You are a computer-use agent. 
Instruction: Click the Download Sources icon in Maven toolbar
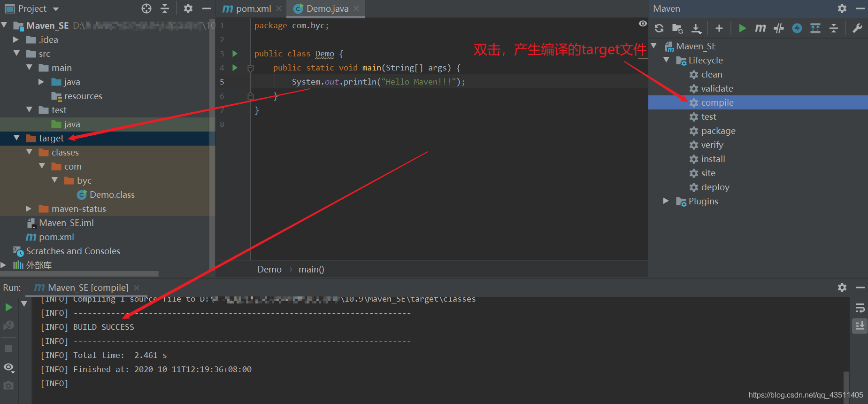point(696,29)
